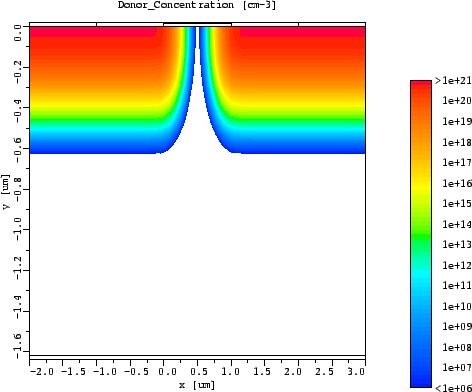
Task: Click the 1e+18 legend label
Action: pyautogui.click(x=457, y=142)
